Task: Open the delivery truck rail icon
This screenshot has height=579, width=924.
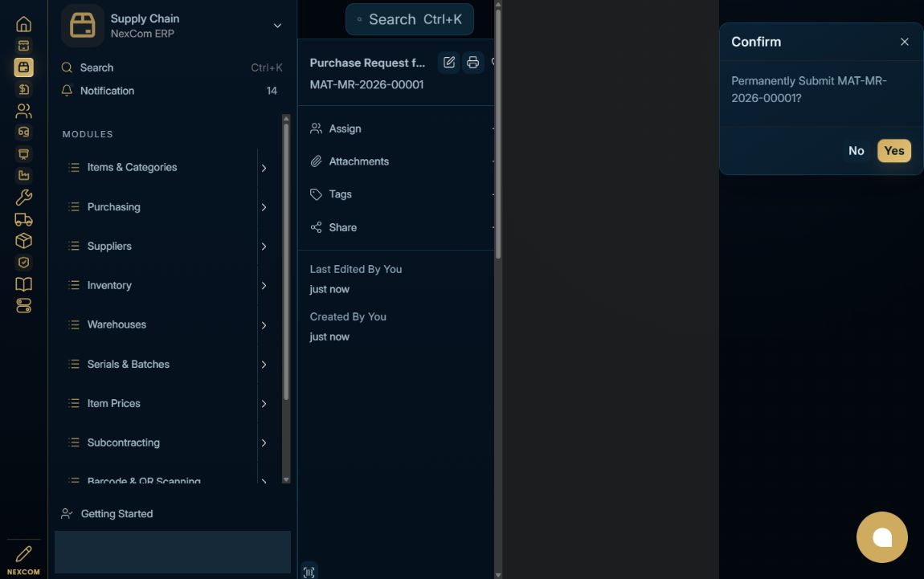Action: point(23,219)
